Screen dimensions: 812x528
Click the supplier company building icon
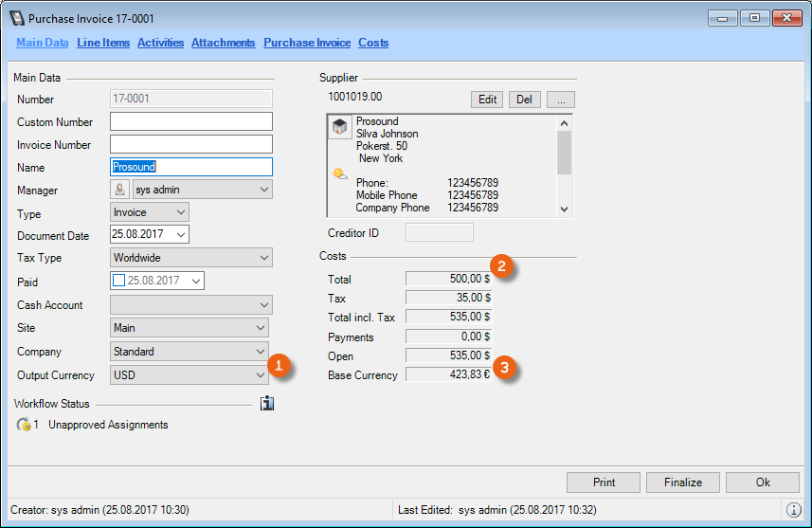click(340, 128)
